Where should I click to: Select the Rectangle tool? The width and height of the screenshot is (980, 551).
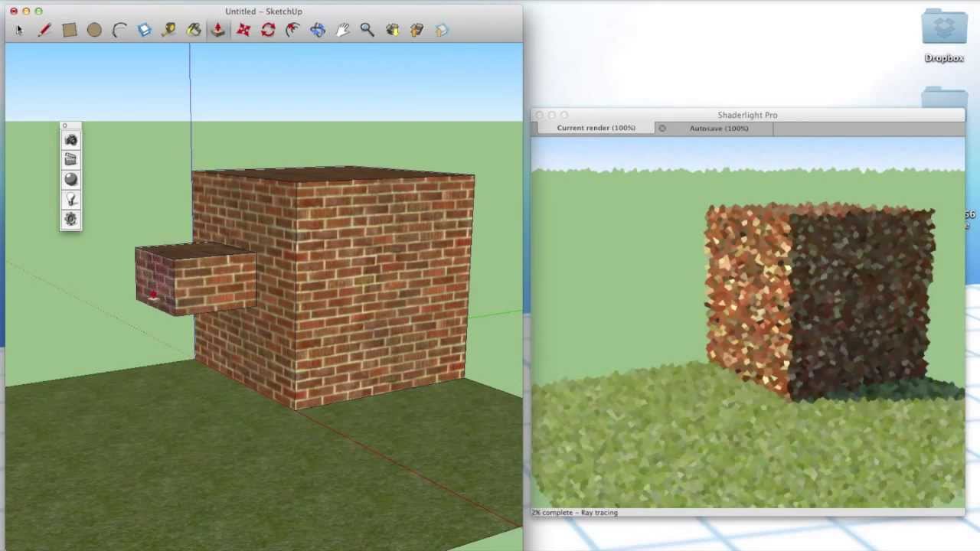tap(70, 30)
